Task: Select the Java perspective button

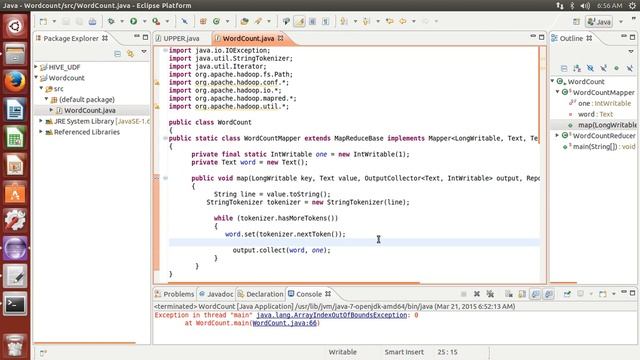Action: click(x=599, y=22)
